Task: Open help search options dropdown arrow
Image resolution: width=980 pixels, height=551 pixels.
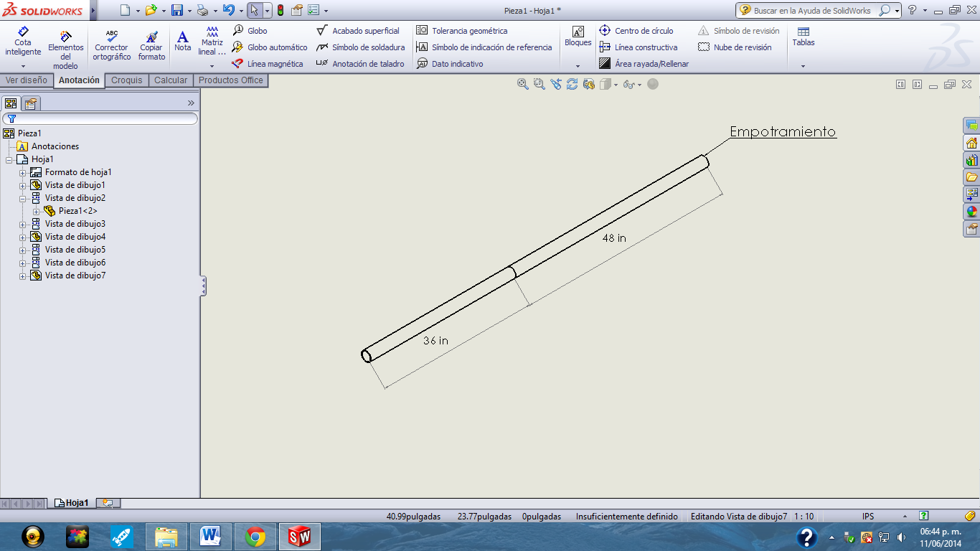Action: 897,11
